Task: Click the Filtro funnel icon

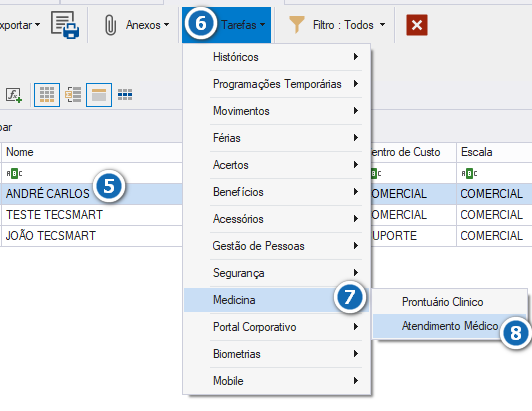Action: (296, 25)
